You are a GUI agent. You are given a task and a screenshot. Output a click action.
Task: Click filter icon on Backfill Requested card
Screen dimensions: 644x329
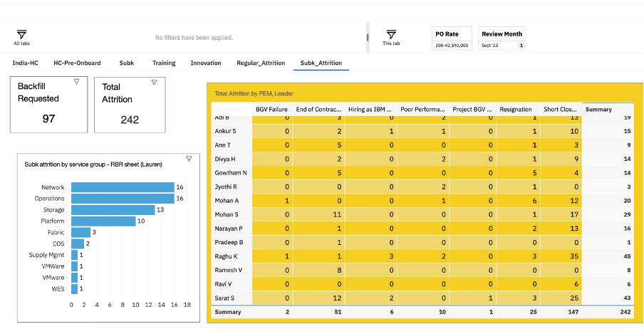(76, 82)
